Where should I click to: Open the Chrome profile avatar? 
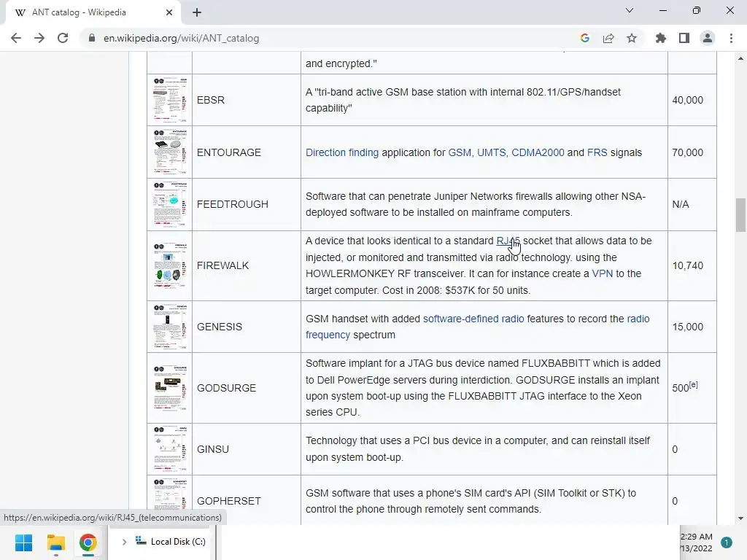coord(708,38)
